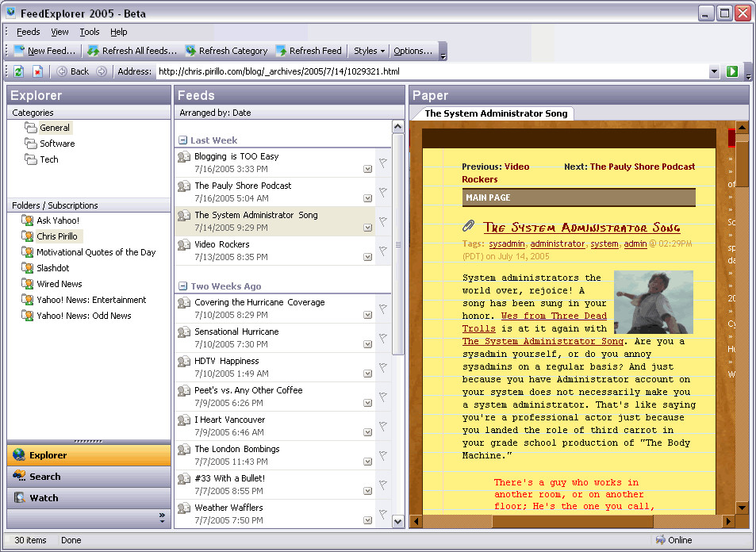Open the Feeds menu

[x=28, y=32]
